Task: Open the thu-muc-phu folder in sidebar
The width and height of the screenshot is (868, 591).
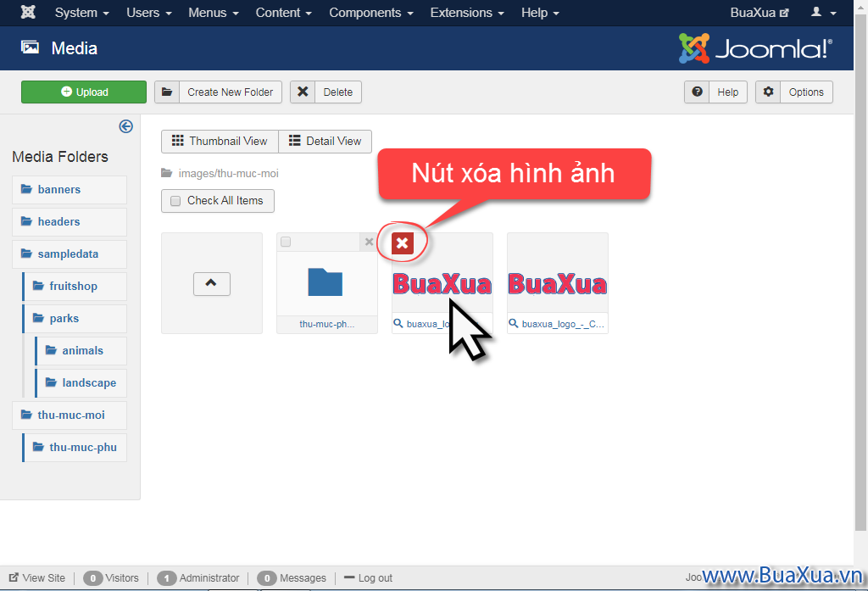Action: (x=75, y=447)
